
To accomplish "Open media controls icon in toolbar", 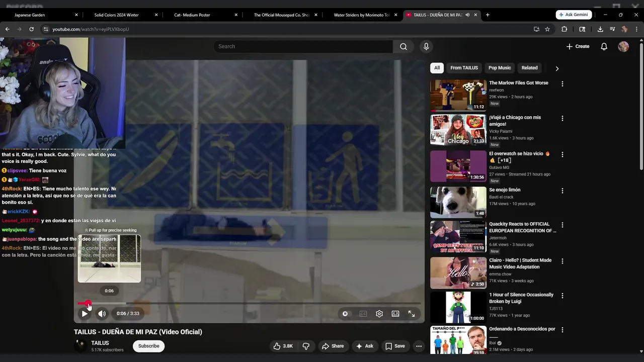I will tap(612, 29).
